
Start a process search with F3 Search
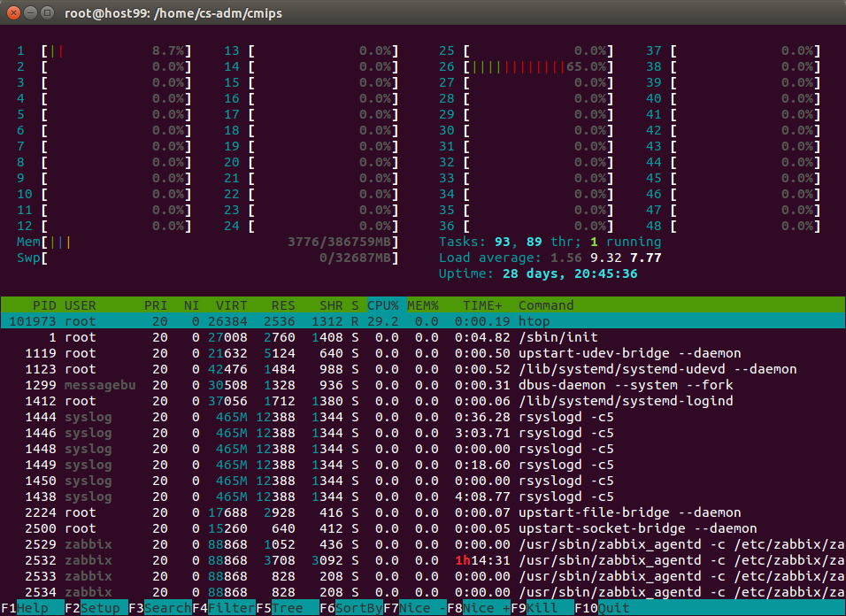tap(159, 608)
